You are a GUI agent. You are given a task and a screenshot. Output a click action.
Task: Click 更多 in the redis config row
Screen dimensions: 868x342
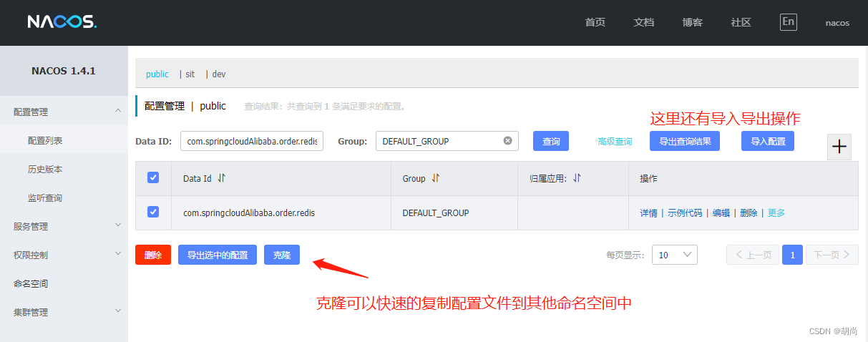[776, 213]
